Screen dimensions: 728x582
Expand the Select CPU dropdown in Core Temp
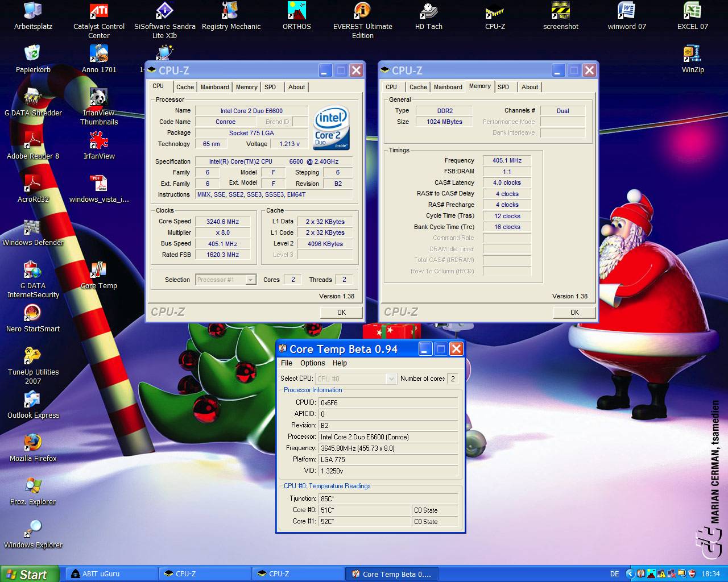click(391, 379)
